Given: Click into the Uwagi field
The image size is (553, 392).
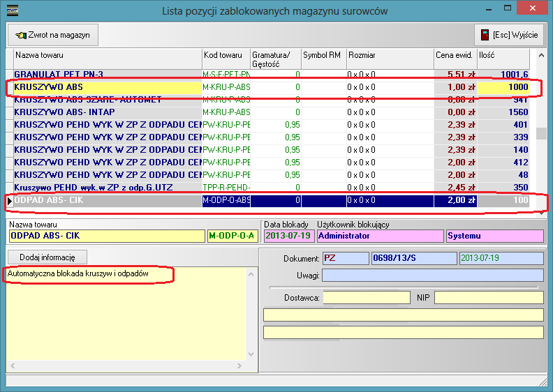Looking at the screenshot, I should pyautogui.click(x=432, y=276).
